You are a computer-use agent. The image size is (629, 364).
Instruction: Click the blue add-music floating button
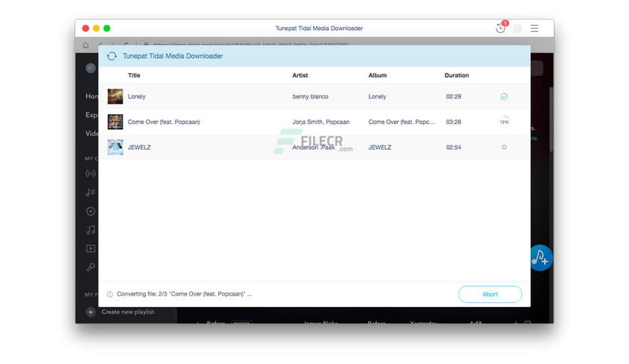point(540,258)
